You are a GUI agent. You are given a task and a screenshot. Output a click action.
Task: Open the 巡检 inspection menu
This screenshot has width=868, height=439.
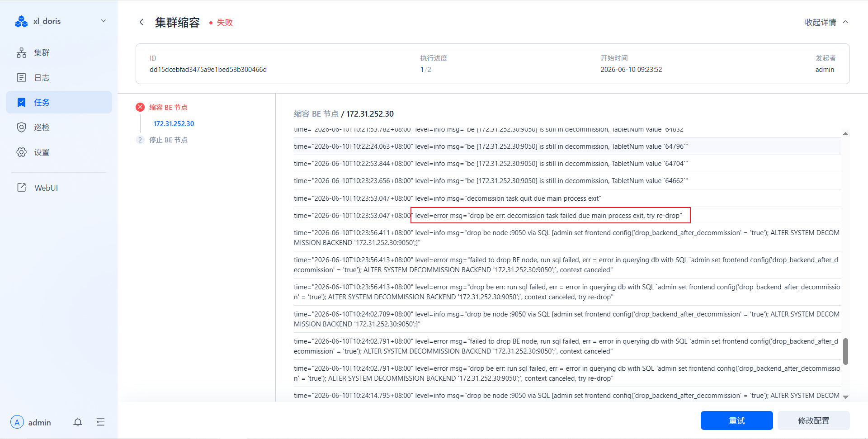coord(59,127)
